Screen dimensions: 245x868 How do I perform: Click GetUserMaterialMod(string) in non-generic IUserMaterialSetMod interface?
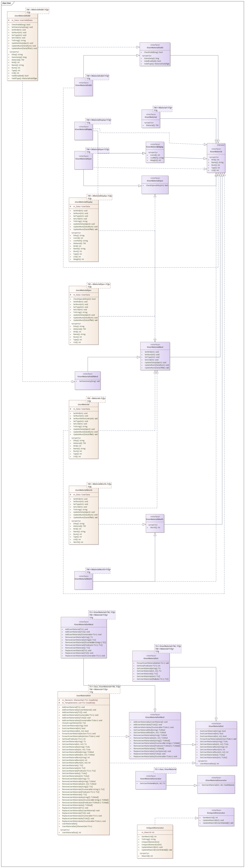coord(149,730)
